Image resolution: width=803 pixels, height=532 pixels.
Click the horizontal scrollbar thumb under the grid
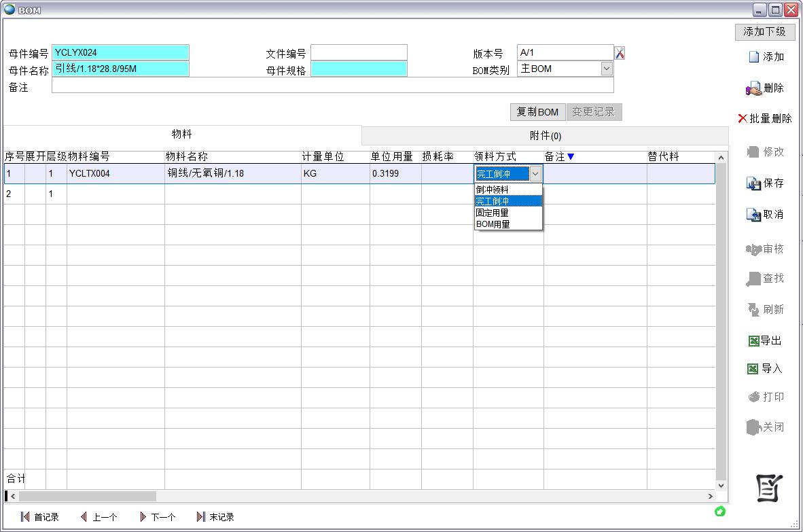(x=87, y=497)
